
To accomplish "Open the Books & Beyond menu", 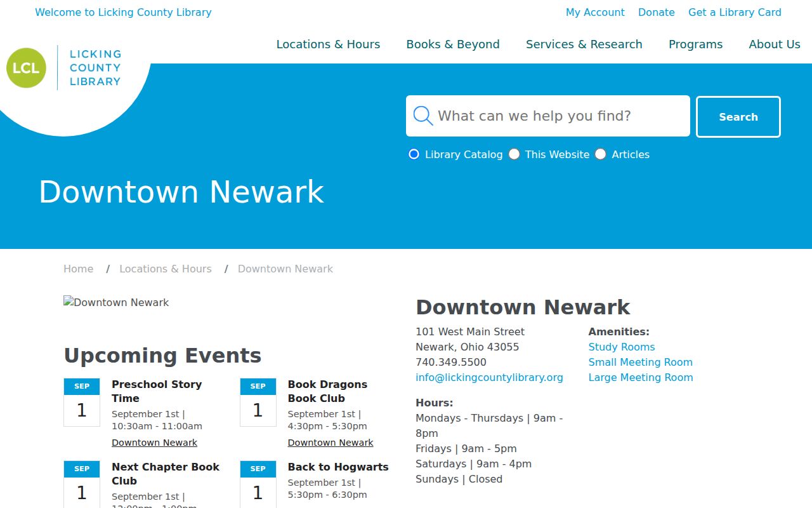I will 453,44.
